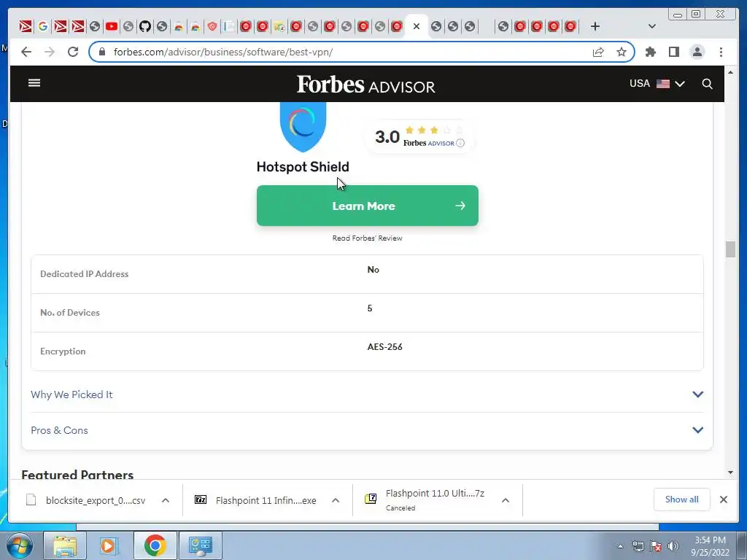Switch to the YouTube tab
Image resolution: width=747 pixels, height=560 pixels.
[112, 26]
